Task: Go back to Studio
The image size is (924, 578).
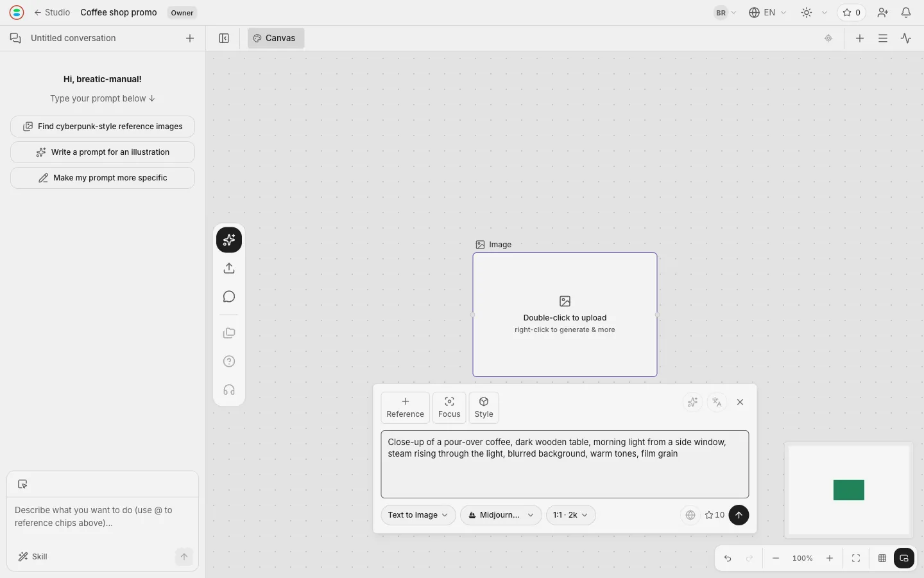Action: [52, 12]
